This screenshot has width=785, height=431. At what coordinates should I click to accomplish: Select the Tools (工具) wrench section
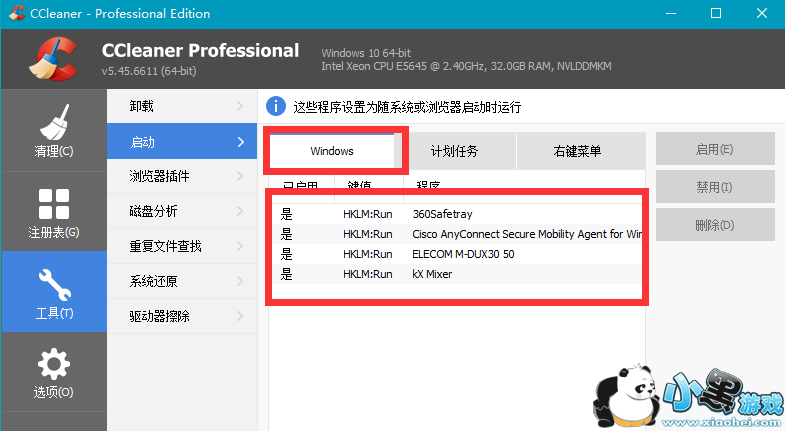54,292
